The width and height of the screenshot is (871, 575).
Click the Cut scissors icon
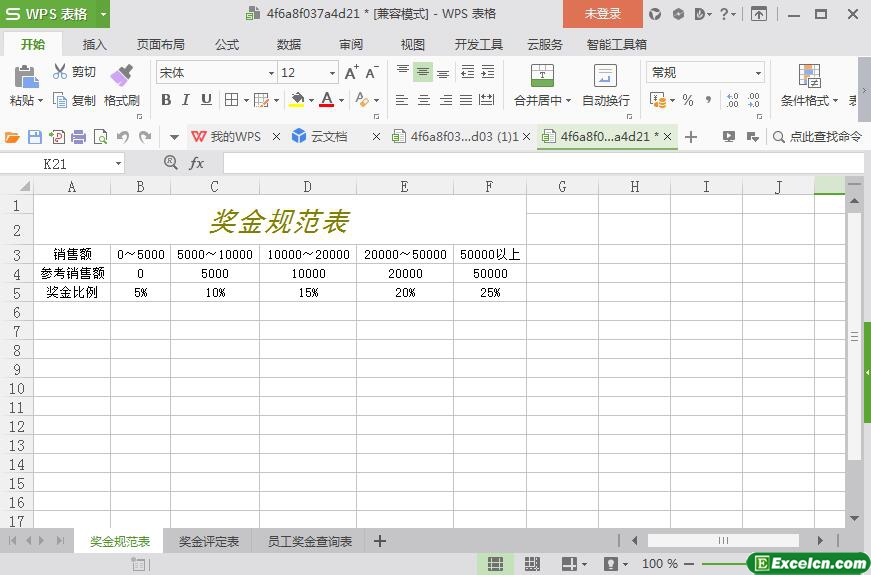click(x=60, y=72)
